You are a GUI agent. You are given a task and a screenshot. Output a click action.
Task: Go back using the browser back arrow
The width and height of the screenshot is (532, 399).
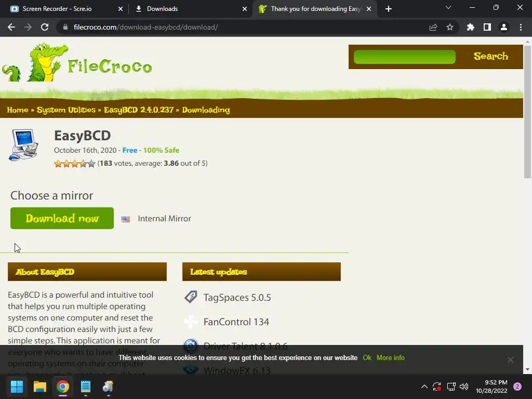pos(11,27)
